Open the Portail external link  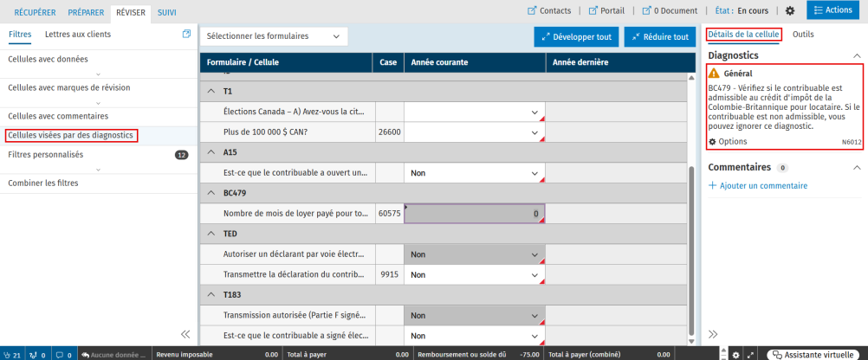coord(593,10)
